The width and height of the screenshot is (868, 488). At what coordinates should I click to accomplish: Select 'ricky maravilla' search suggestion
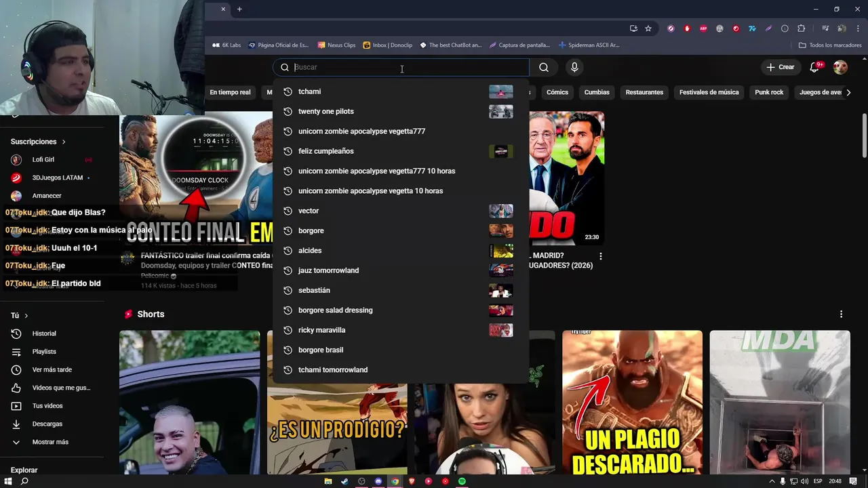401,330
